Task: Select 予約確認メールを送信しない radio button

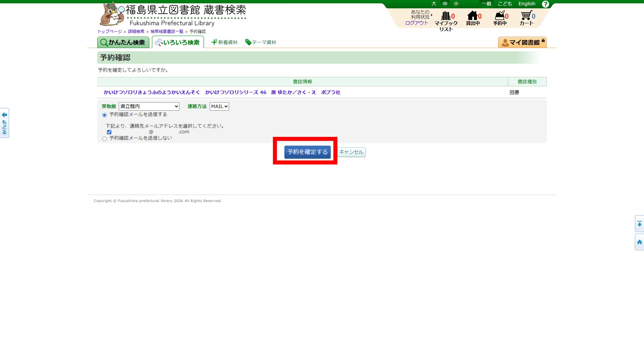Action: pos(105,139)
